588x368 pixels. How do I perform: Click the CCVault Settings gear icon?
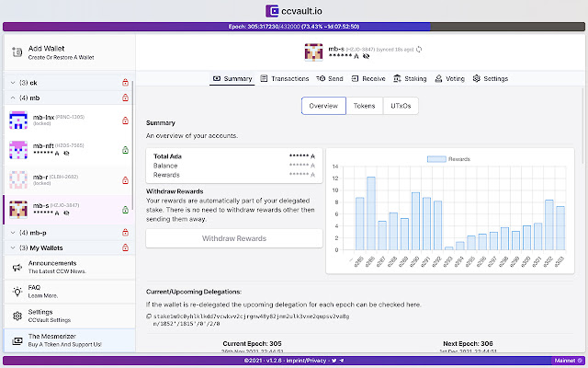click(17, 316)
